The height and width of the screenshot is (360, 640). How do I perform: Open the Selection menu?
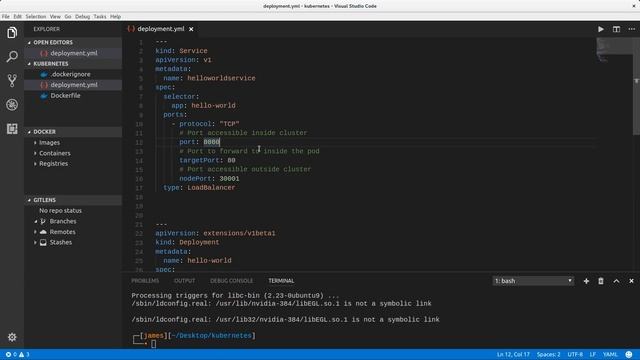36,17
